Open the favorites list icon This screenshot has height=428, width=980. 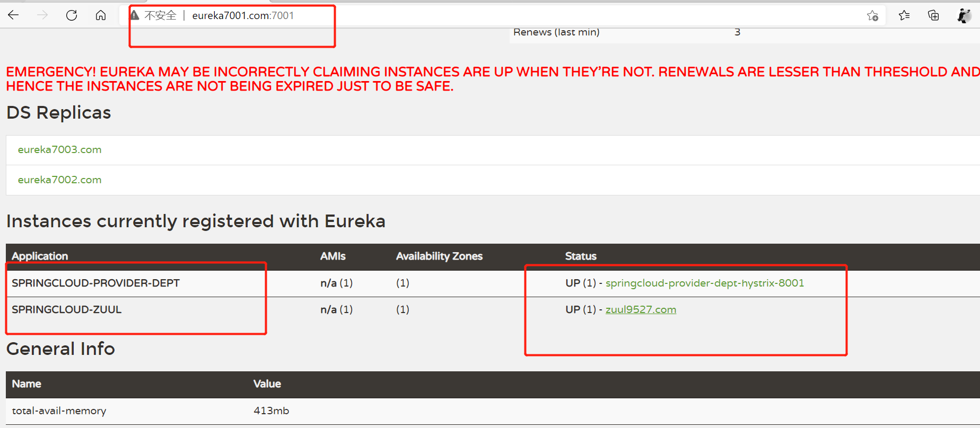904,15
